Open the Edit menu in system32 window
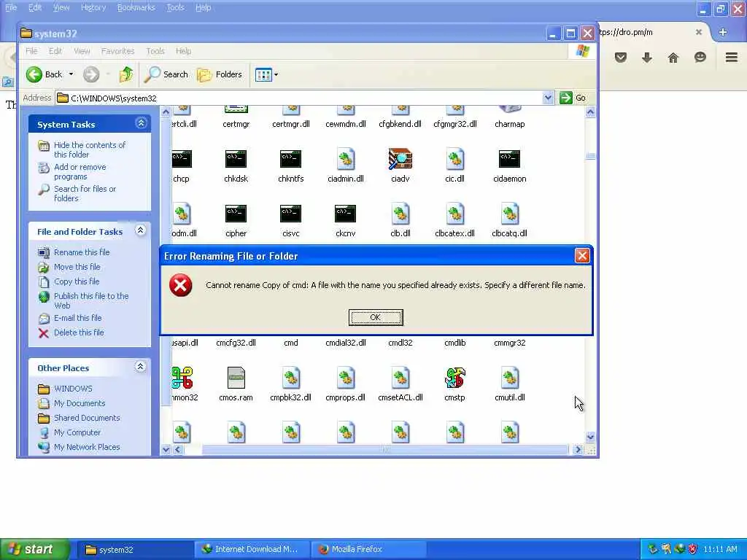 point(55,51)
